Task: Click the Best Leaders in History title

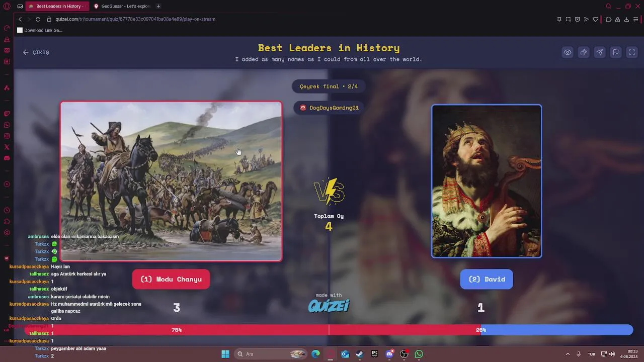Action: tap(329, 48)
